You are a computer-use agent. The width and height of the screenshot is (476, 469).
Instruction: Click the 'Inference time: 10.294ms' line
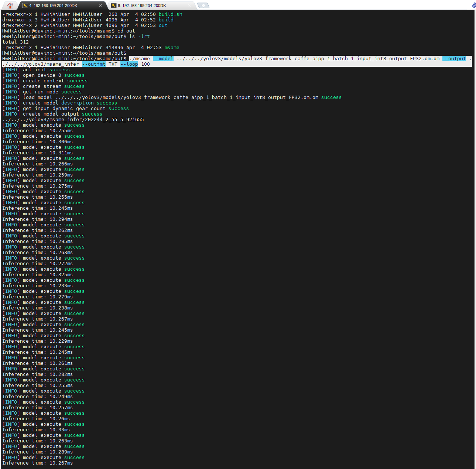(x=38, y=219)
